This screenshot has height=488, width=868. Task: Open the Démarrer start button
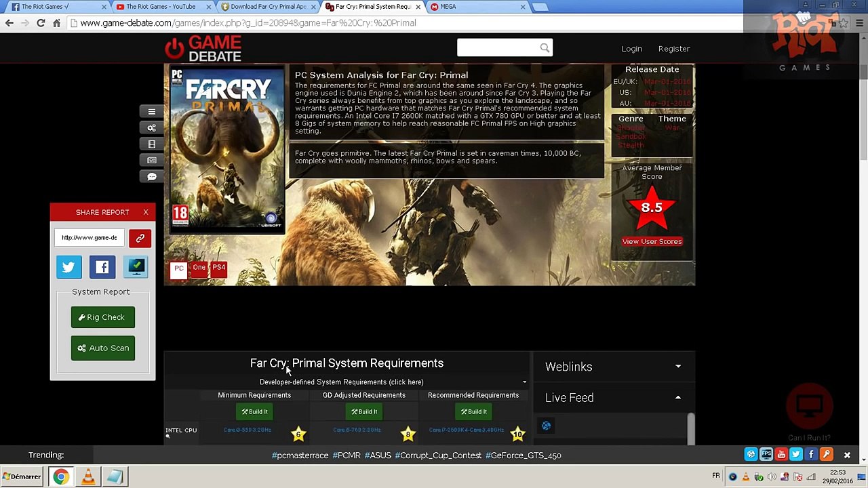[x=22, y=476]
